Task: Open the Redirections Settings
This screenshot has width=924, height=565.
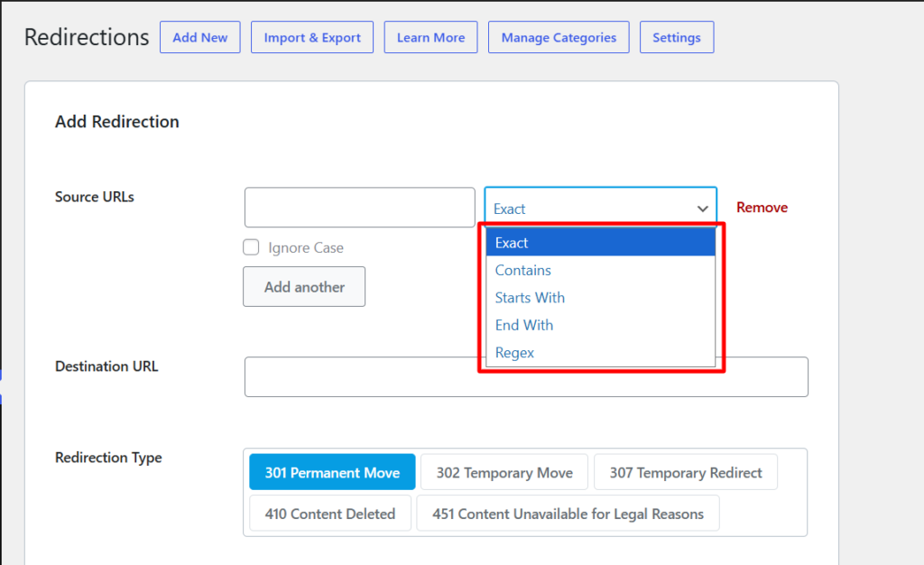Action: (677, 37)
